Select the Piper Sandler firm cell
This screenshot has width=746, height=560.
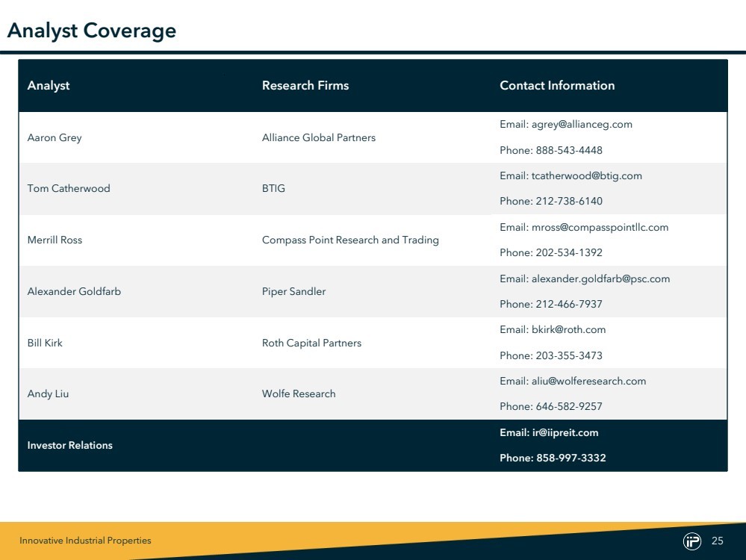click(294, 292)
